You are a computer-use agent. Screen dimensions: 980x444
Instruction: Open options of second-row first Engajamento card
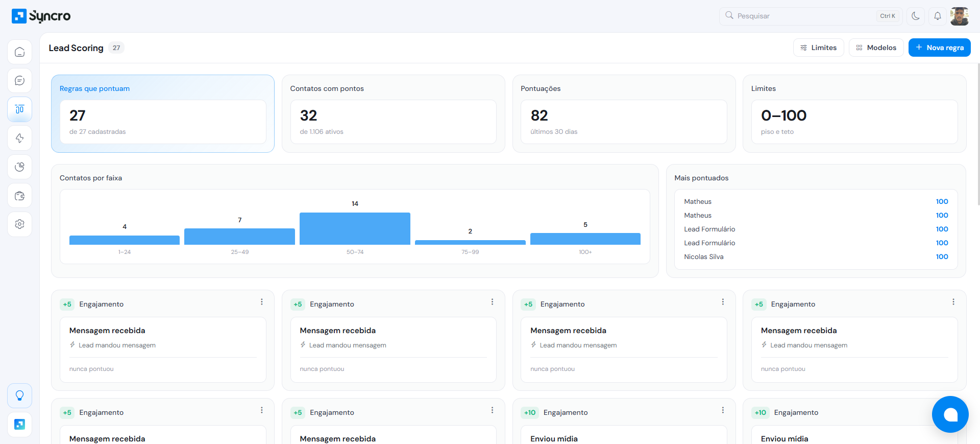click(x=262, y=410)
